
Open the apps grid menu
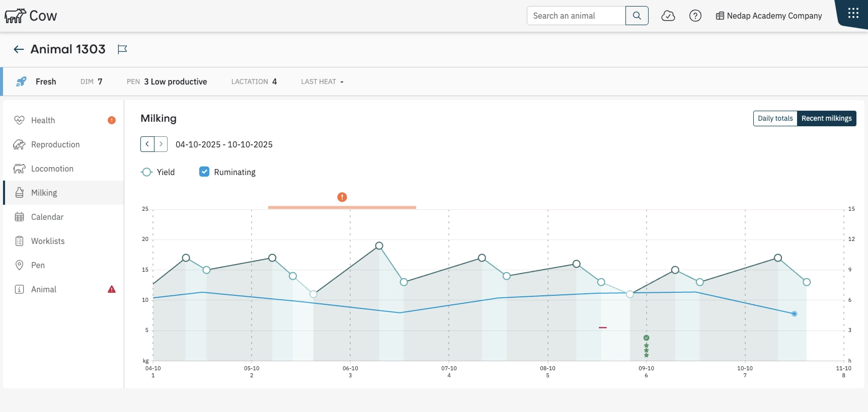click(853, 14)
